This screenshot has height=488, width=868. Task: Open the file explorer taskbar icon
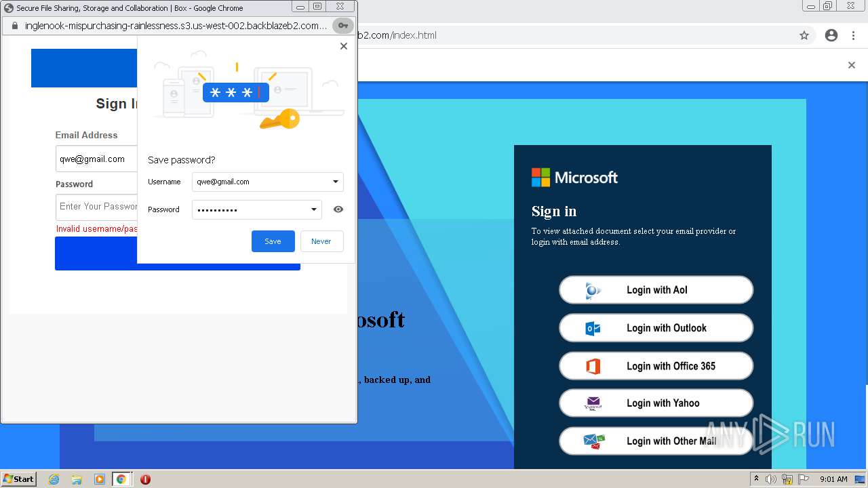point(77,479)
